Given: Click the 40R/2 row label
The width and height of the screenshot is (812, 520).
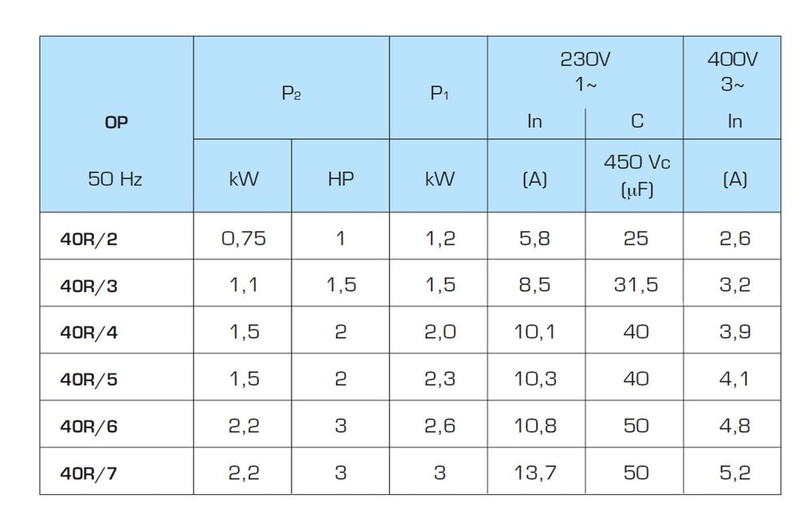Looking at the screenshot, I should pos(89,239).
